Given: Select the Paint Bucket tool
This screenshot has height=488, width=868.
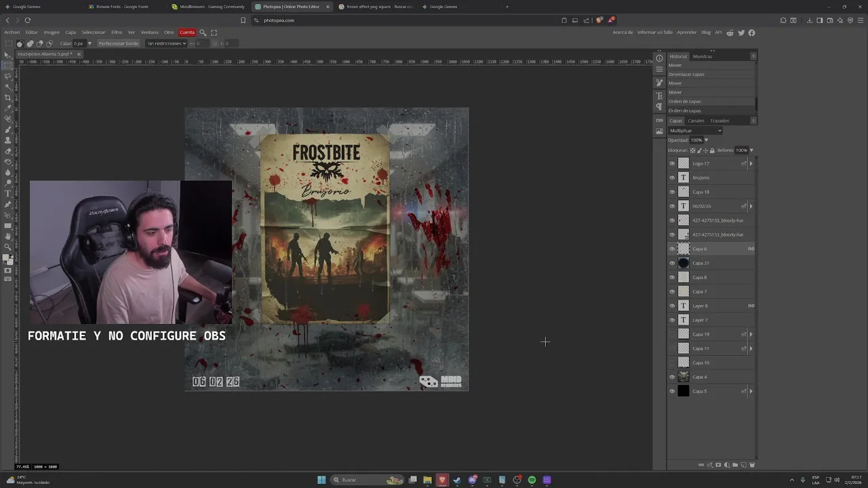Looking at the screenshot, I should 8,161.
